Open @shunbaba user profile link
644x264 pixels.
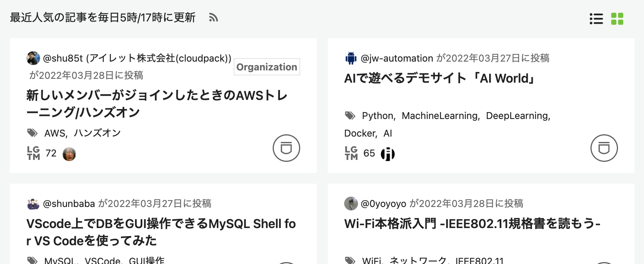click(69, 204)
